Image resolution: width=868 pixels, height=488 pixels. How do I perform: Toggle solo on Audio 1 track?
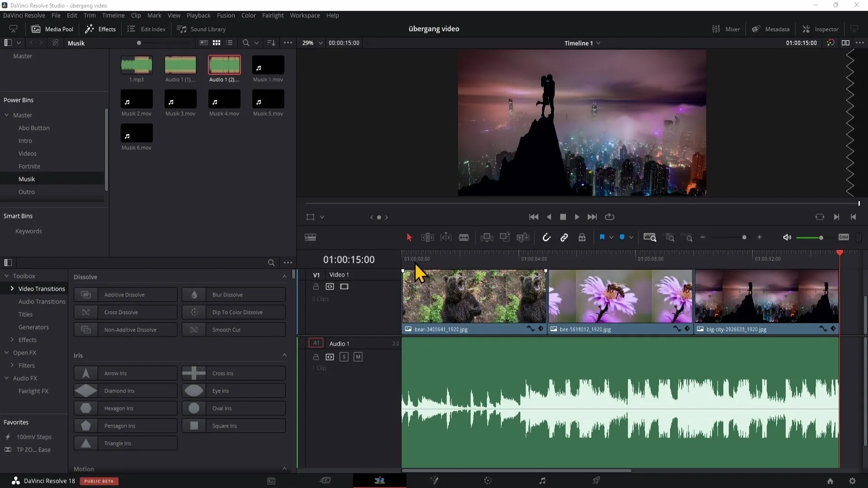tap(344, 357)
